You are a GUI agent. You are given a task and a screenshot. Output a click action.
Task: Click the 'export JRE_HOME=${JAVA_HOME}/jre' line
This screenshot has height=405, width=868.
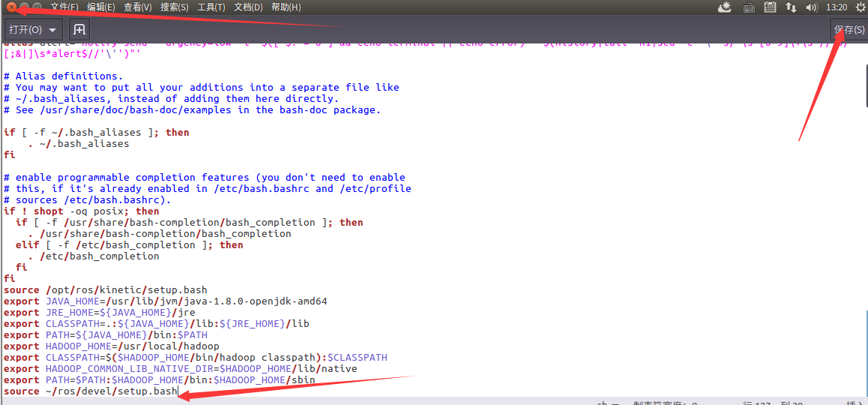(x=99, y=313)
